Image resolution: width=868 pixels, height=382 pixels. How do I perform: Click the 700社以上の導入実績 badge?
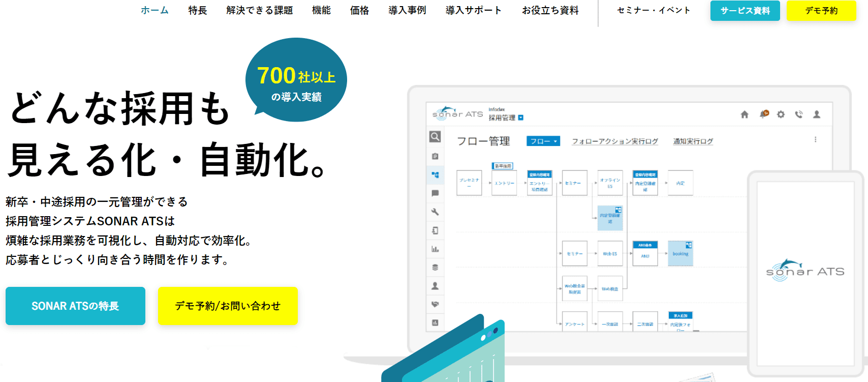(296, 79)
